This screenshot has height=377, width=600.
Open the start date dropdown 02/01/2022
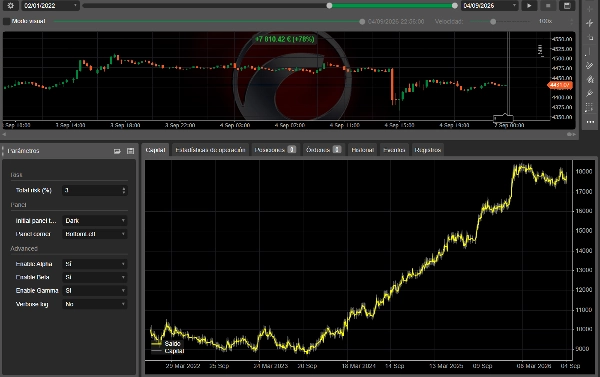[x=50, y=5]
